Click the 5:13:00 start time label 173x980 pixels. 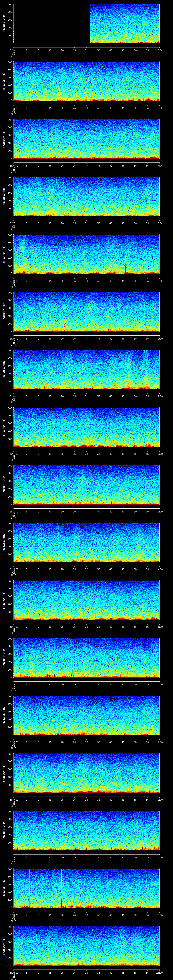[x=14, y=569]
